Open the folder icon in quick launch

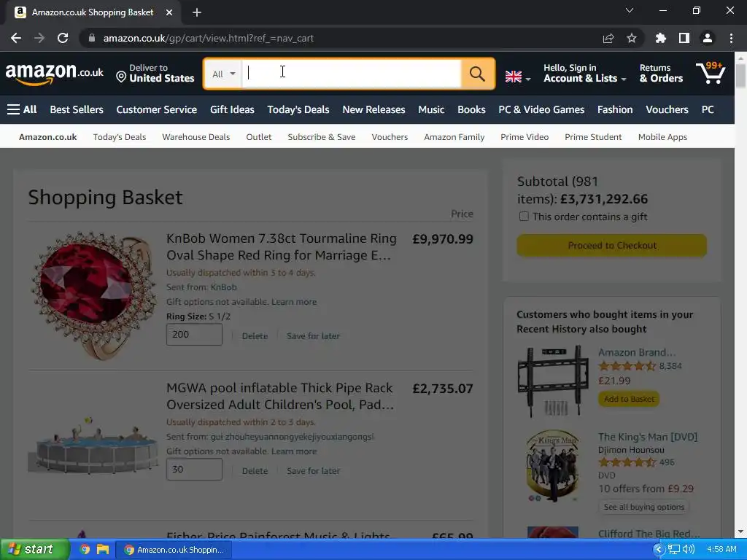102,550
